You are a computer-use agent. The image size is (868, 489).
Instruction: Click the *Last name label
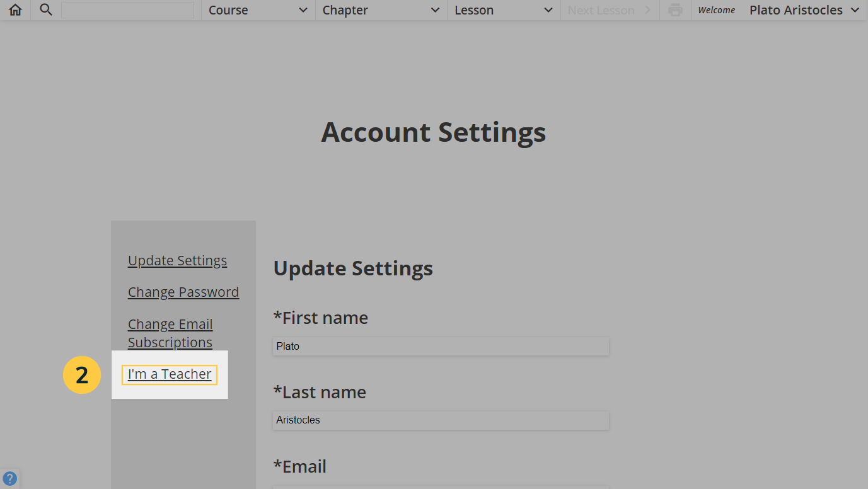point(320,392)
